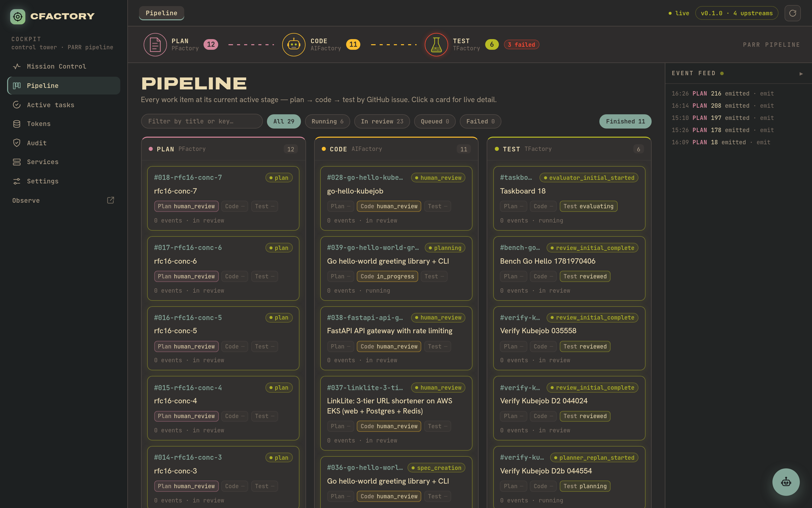Screen dimensions: 812x508
Task: Open the Taskboard 18 card
Action: [569, 198]
